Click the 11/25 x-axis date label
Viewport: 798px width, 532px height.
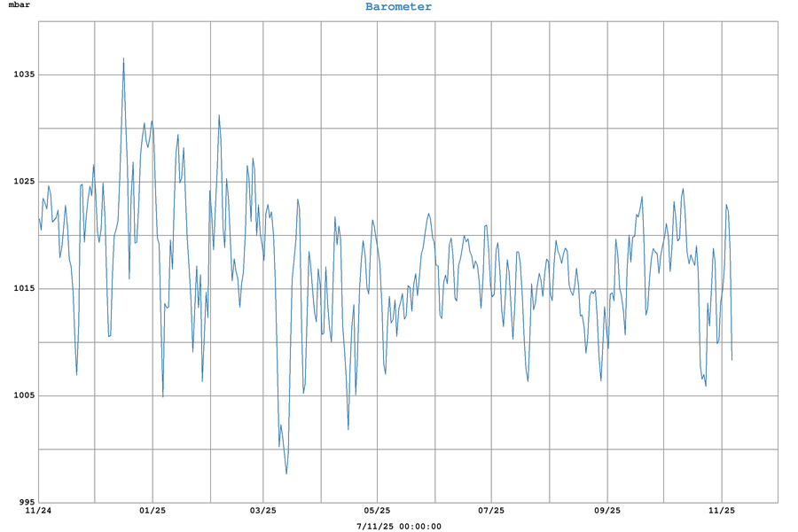[x=722, y=511]
